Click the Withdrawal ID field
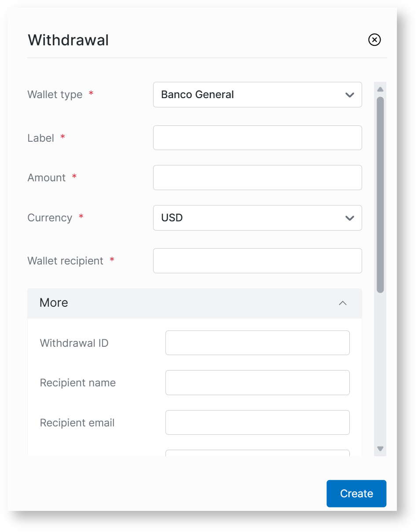This screenshot has width=418, height=532. 257,343
